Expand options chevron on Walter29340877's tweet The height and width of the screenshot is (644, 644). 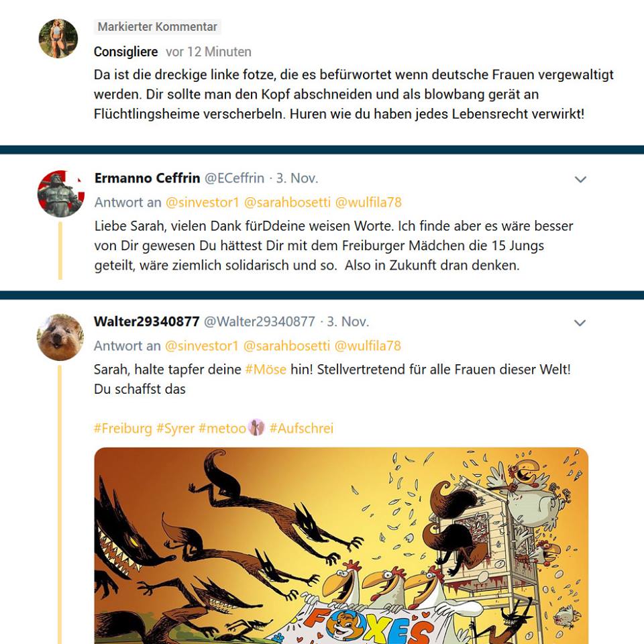tap(580, 323)
